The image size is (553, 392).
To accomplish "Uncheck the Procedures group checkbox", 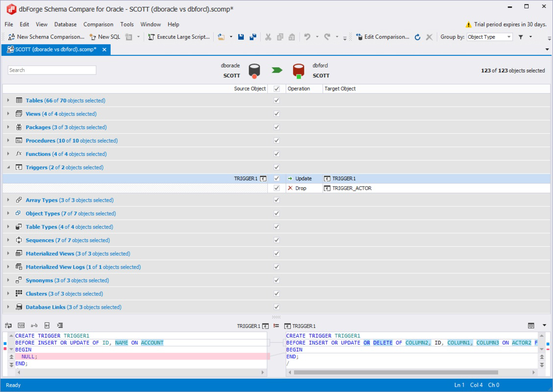I will point(276,141).
